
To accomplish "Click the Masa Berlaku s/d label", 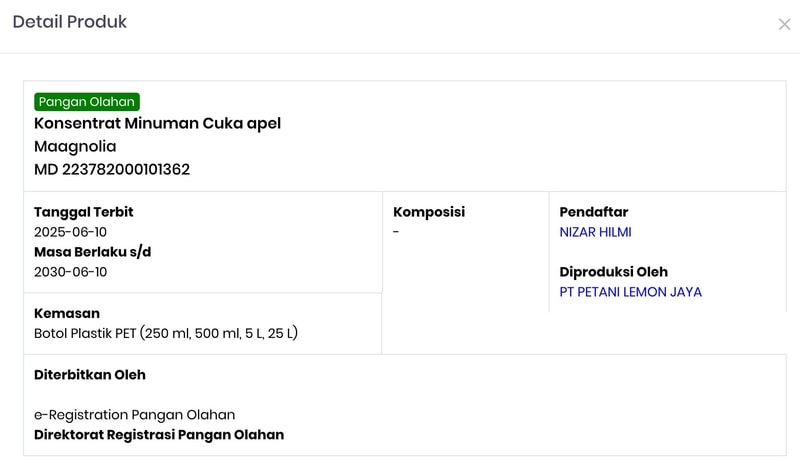I will (92, 252).
